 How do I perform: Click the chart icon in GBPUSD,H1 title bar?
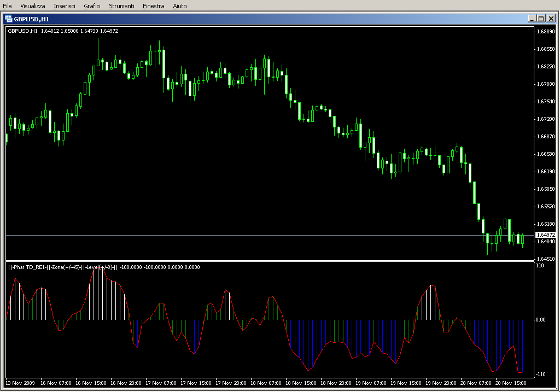(9, 18)
